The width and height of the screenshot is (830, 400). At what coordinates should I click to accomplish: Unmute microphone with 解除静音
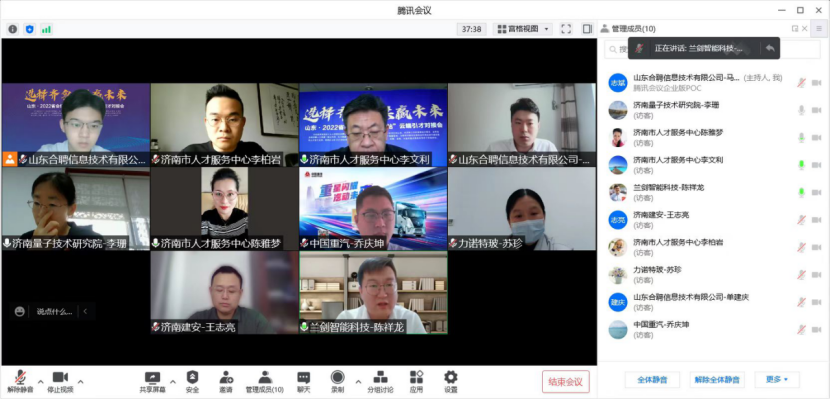(x=20, y=381)
